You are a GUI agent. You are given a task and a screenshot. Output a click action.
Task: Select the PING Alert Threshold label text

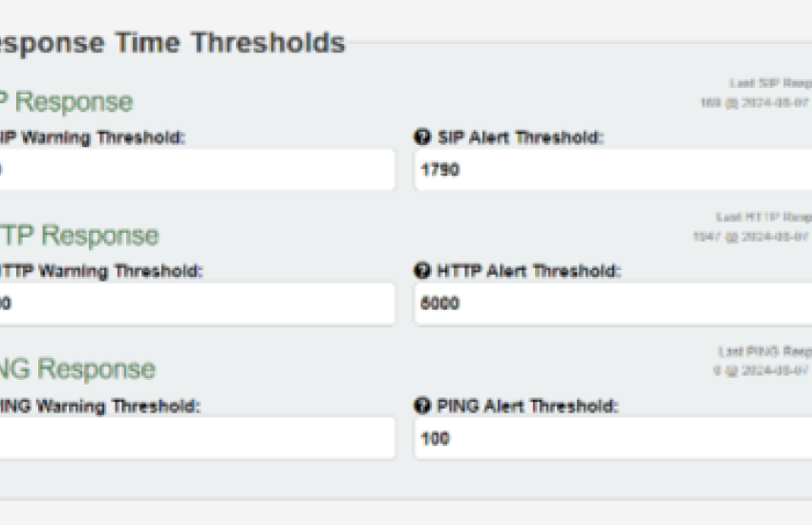tap(527, 406)
